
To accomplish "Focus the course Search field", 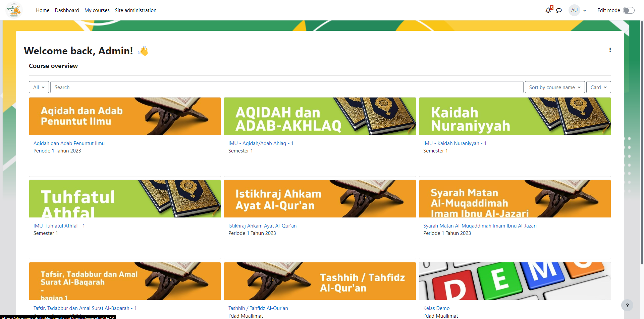I will 287,87.
